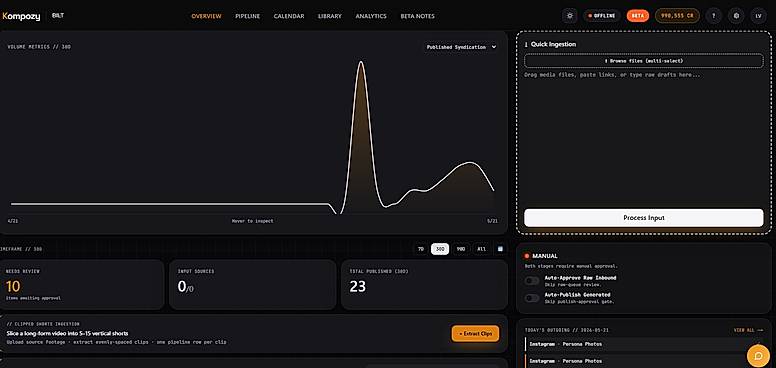This screenshot has height=368, width=776.
Task: Click the VIEW ALL link
Action: click(x=748, y=330)
